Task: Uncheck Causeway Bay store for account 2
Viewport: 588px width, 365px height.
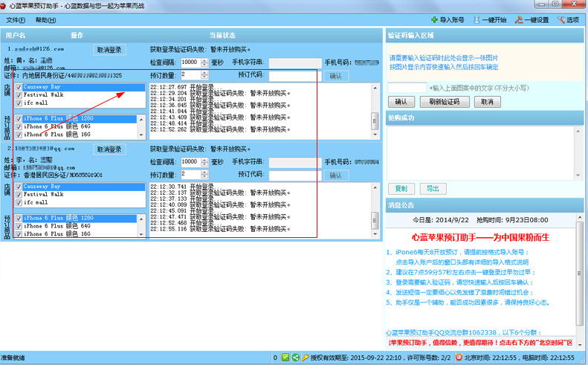Action: pos(19,187)
